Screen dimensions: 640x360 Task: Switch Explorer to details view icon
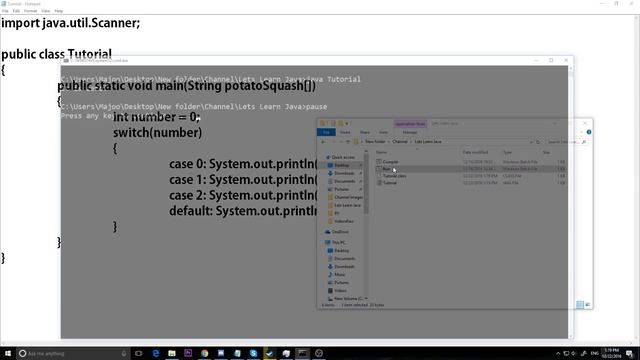580,304
